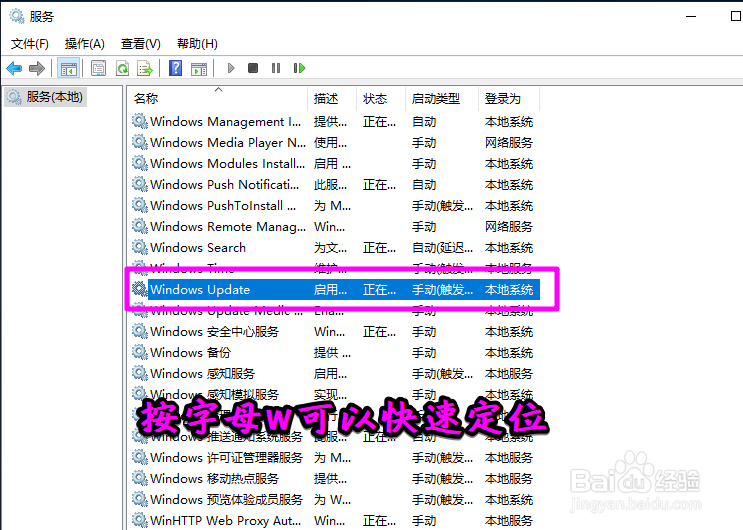The image size is (743, 530).
Task: Sort by the 名称 column header
Action: pyautogui.click(x=217, y=99)
